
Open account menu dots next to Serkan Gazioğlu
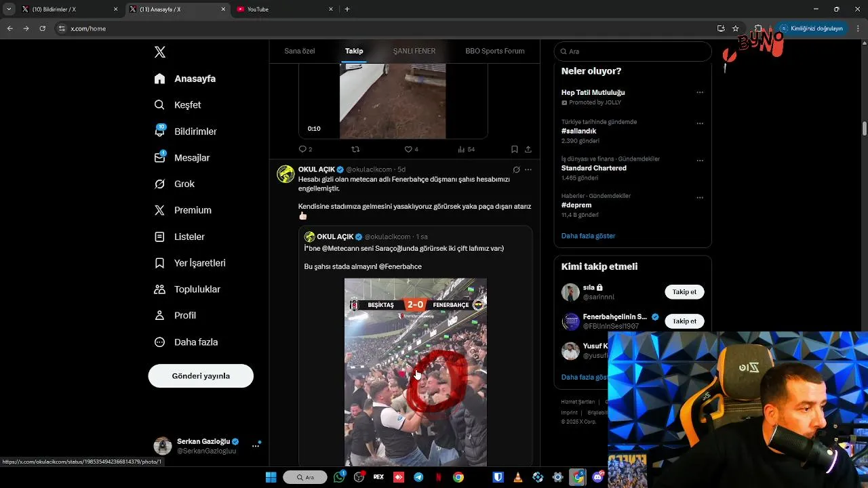coord(256,445)
